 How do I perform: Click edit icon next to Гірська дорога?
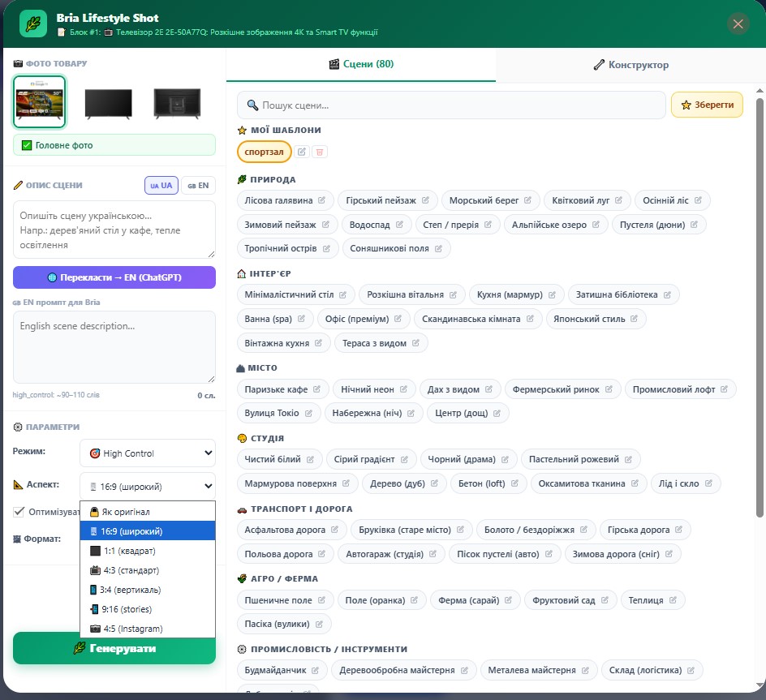678,530
